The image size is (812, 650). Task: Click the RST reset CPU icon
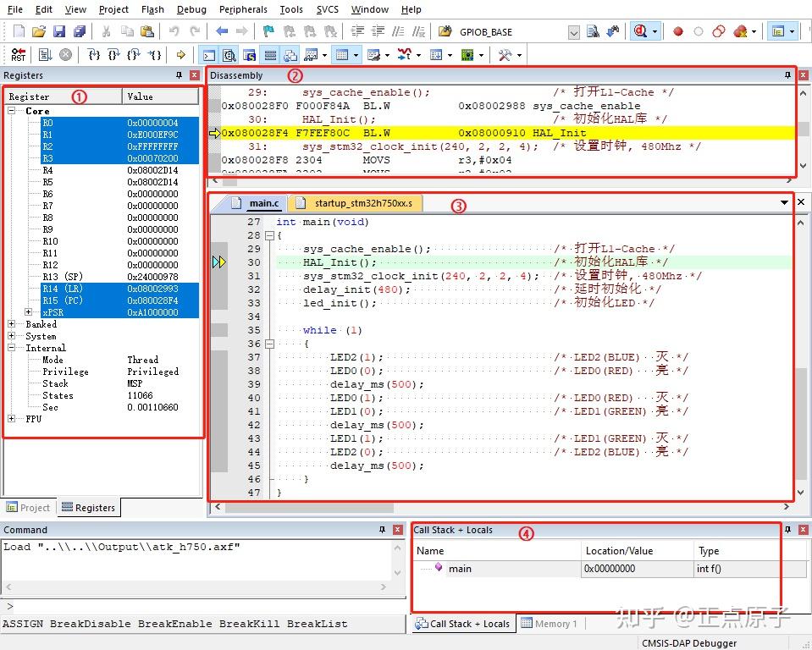click(x=19, y=55)
